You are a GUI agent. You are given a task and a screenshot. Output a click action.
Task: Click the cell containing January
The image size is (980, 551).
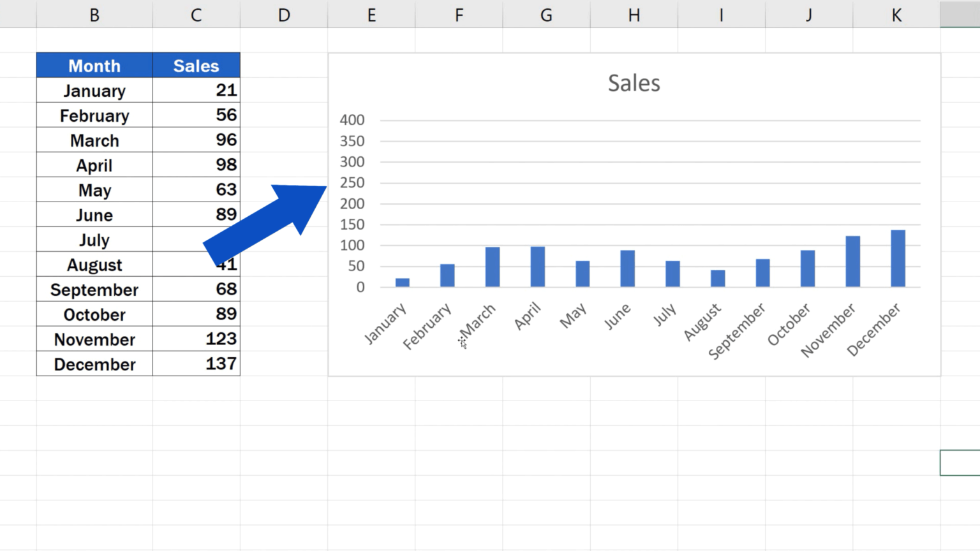[94, 91]
